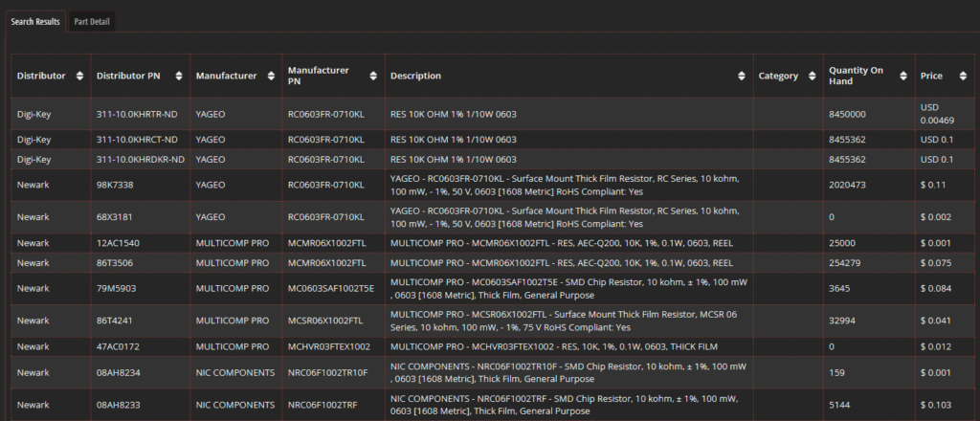Select manufacturer PN MC0603SAF1002T5E
Image resolution: width=980 pixels, height=421 pixels.
click(x=330, y=289)
